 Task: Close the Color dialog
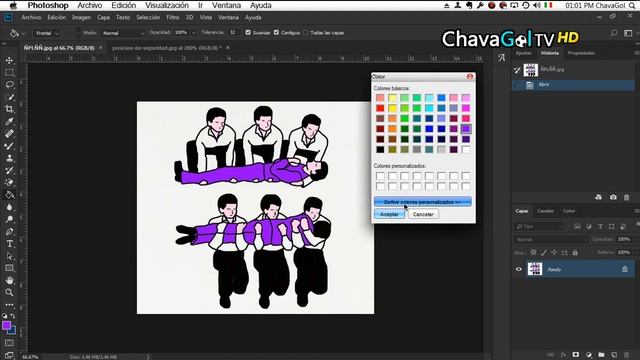tap(470, 76)
